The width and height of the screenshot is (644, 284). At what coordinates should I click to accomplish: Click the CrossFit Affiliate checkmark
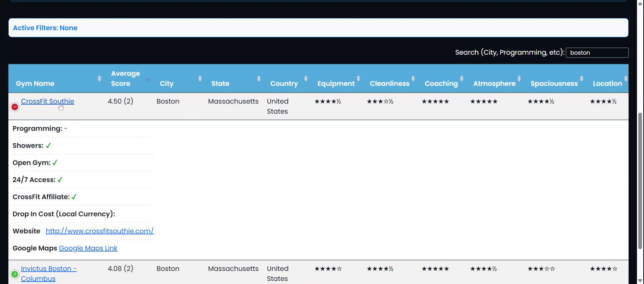point(74,197)
